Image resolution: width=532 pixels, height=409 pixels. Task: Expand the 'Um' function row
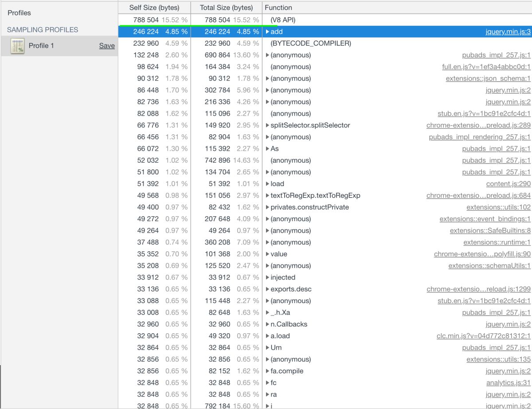[x=267, y=348]
